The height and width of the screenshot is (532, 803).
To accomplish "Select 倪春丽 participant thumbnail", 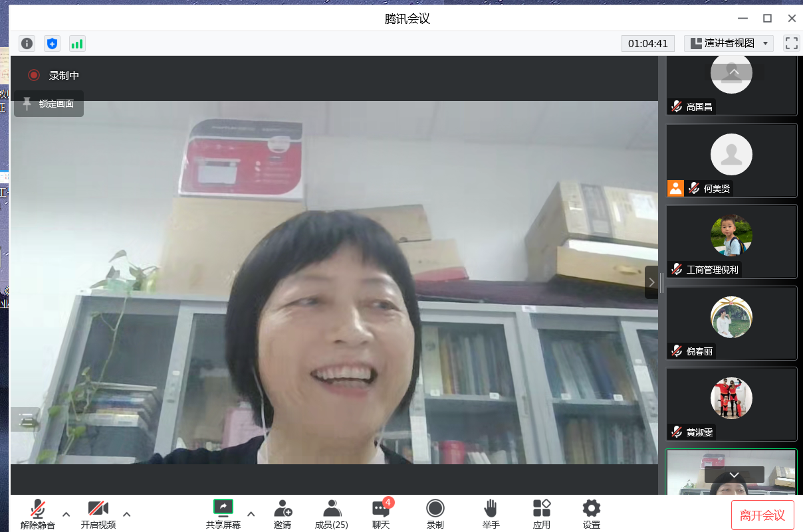I will (x=731, y=323).
